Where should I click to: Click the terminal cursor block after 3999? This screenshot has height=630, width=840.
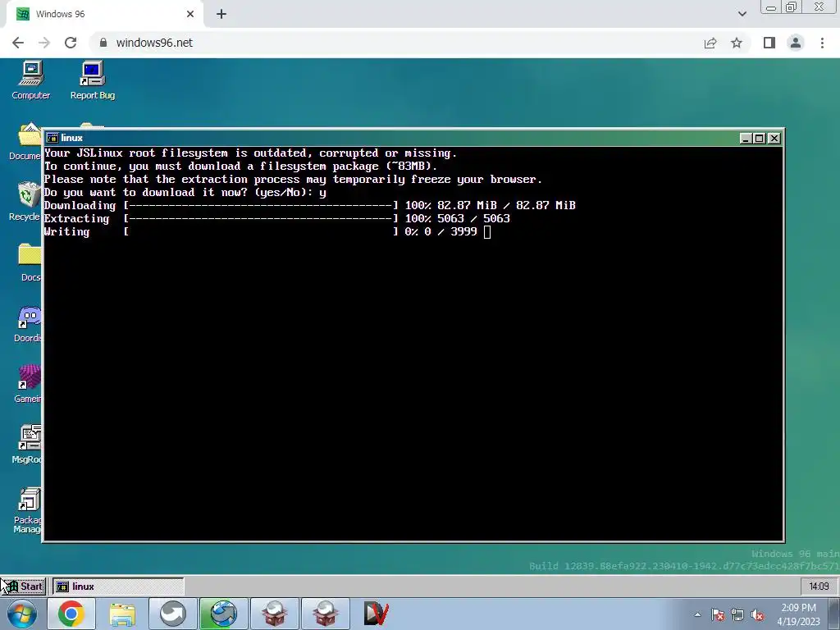click(x=487, y=232)
